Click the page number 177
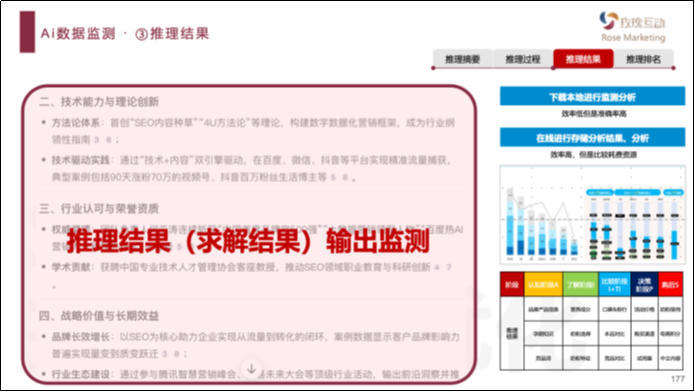The image size is (695, 392). [678, 379]
